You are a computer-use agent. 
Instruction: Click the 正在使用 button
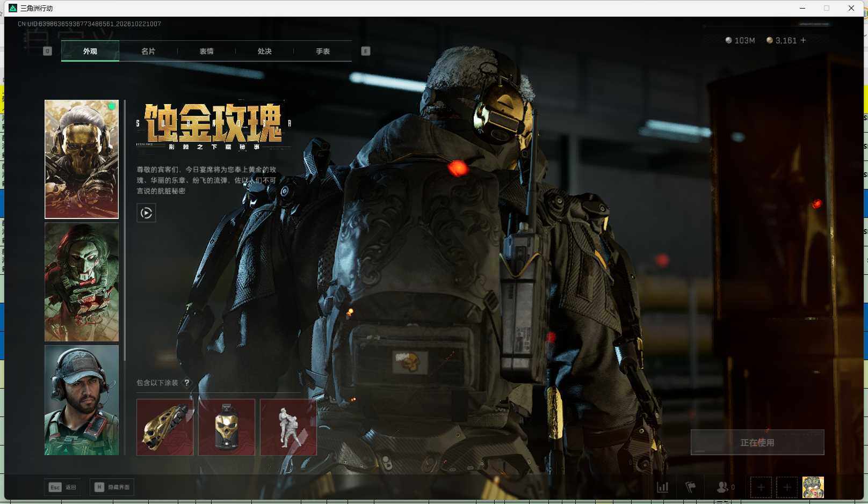757,442
